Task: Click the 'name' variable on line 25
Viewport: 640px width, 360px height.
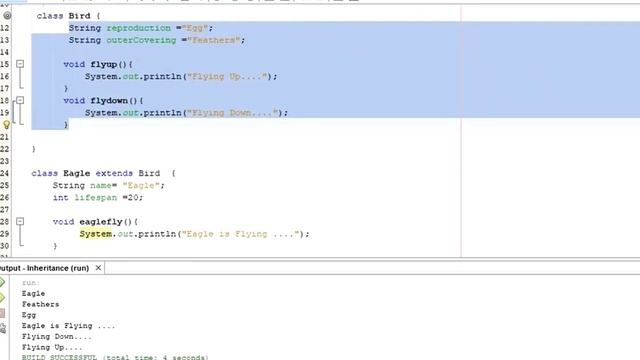Action: 101,186
